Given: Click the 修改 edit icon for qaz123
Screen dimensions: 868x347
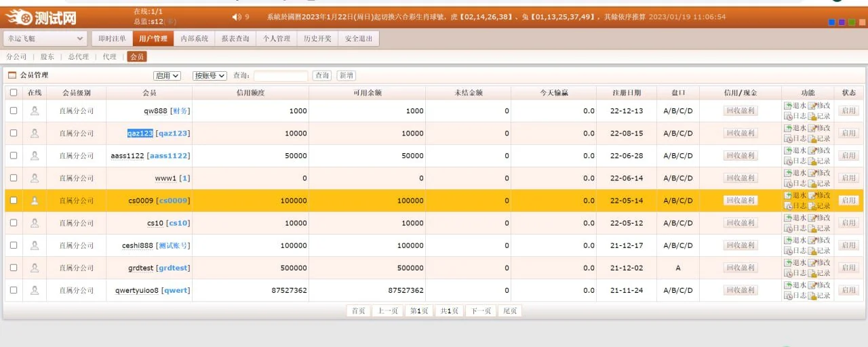Looking at the screenshot, I should coord(811,128).
